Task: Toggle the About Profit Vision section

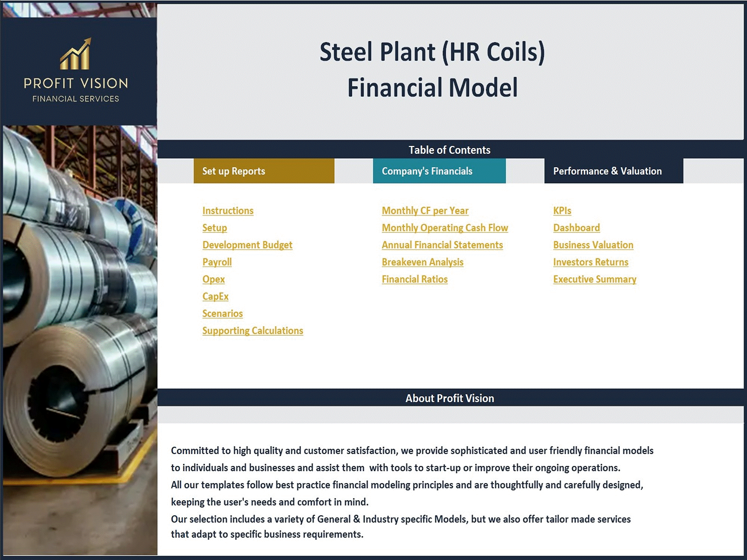Action: [x=448, y=398]
